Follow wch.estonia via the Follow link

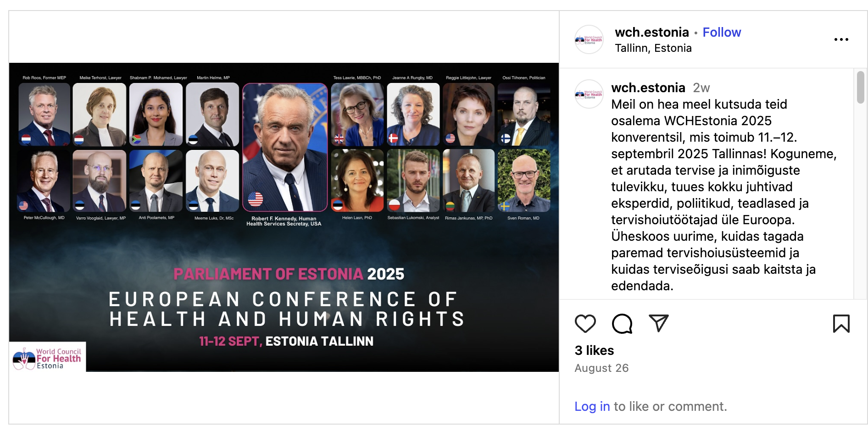pos(722,32)
